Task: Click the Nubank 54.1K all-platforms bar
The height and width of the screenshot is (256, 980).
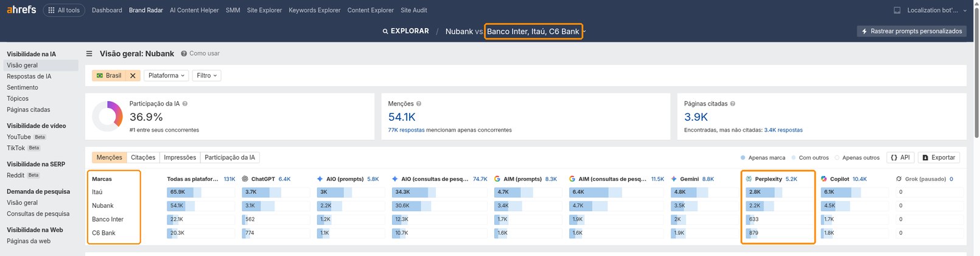Action: point(201,205)
